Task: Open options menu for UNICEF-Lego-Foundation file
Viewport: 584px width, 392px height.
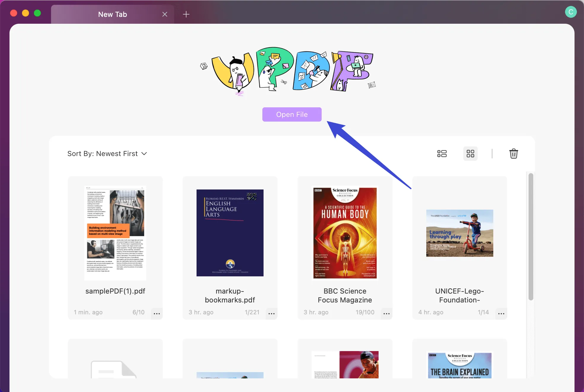Action: coord(501,313)
